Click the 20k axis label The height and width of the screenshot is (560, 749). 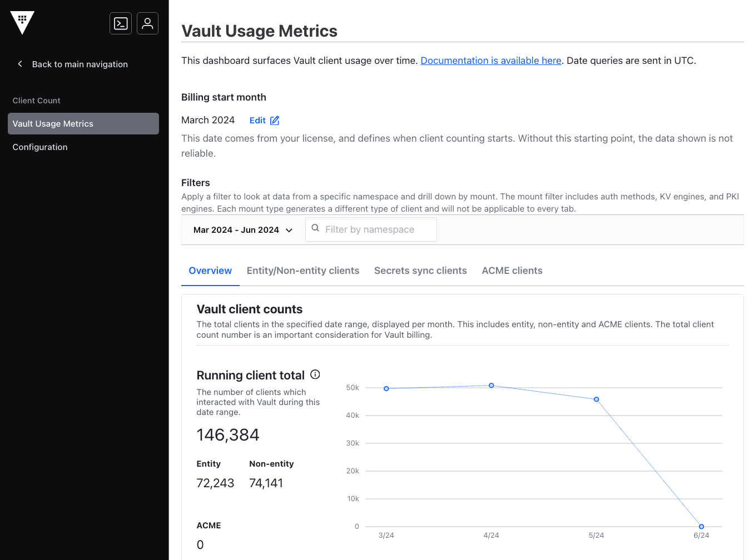coord(353,471)
